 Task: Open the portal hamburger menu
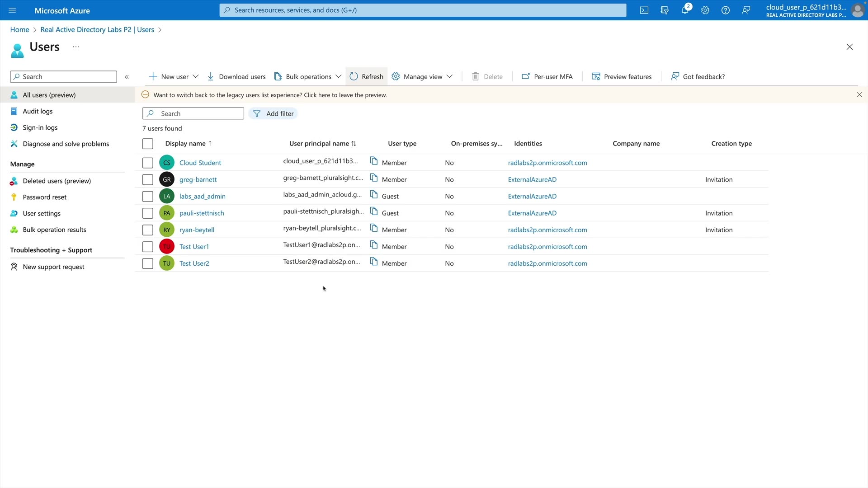pos(12,10)
